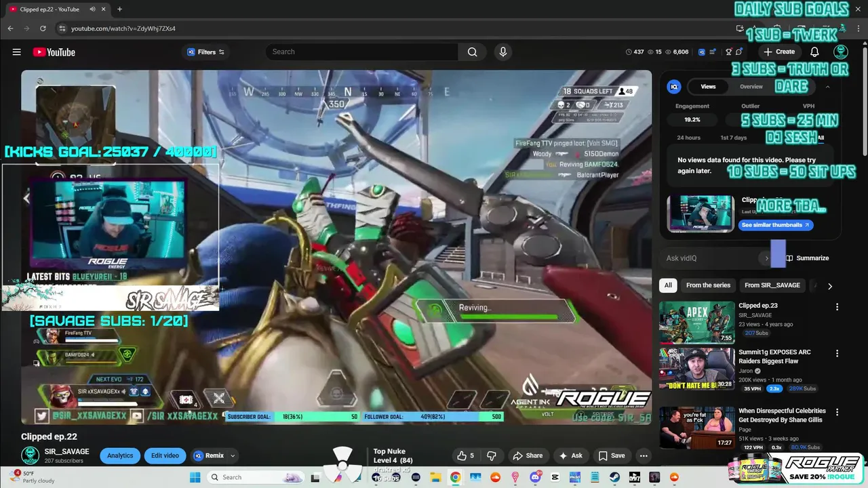Save the video to a playlist
The image size is (868, 488).
tap(611, 455)
